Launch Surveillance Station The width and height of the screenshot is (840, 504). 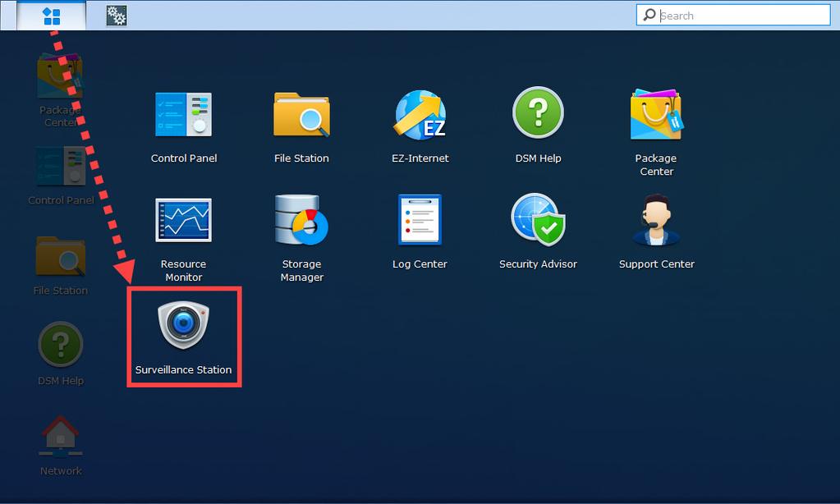point(184,337)
